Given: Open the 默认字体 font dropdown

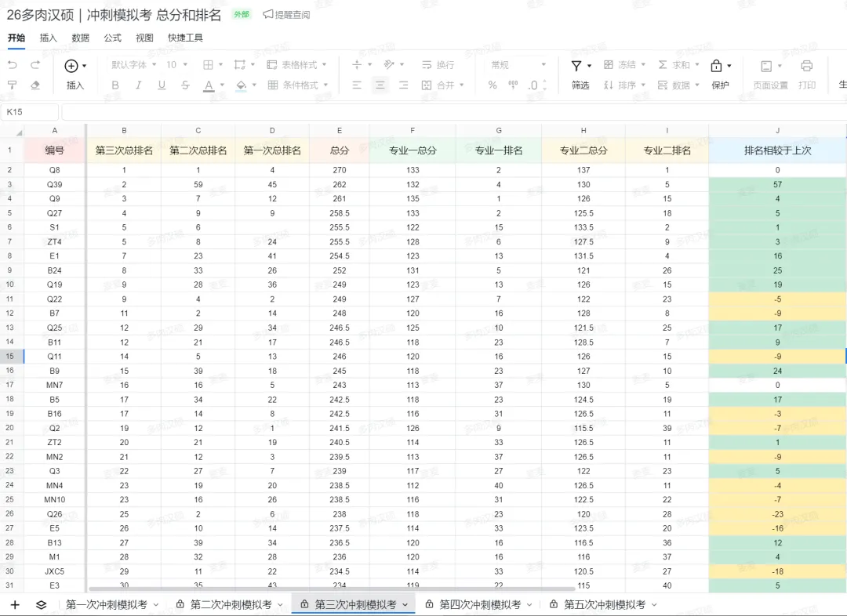Looking at the screenshot, I should click(x=133, y=65).
